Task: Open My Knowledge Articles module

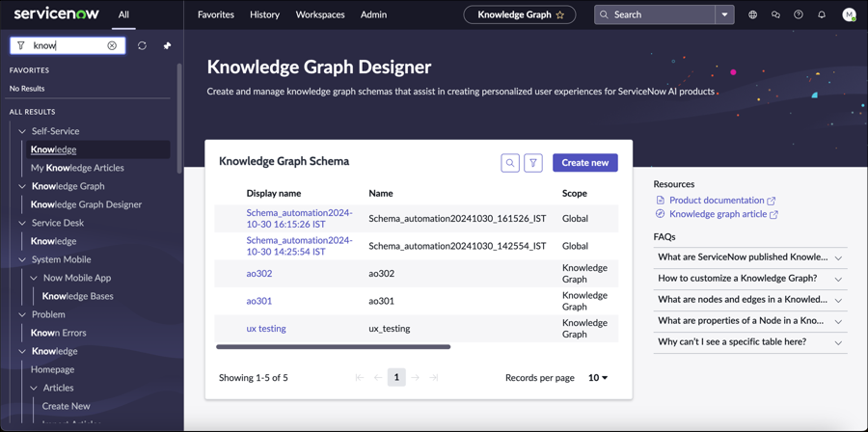Action: click(x=77, y=168)
